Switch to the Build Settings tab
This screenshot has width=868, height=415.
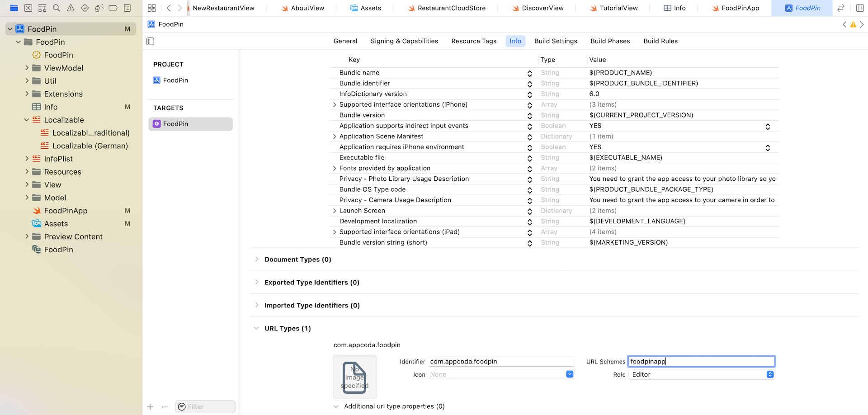(x=556, y=41)
